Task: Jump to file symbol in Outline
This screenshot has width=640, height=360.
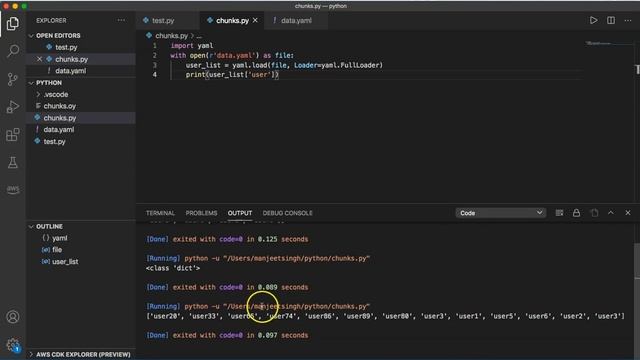Action: (x=57, y=250)
